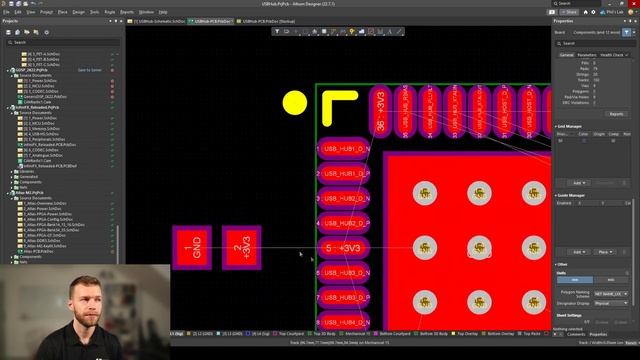Open InfiniFX_Reloaded-PCB.PcbDoc in the project tree
640x360 pixels.
50,144
